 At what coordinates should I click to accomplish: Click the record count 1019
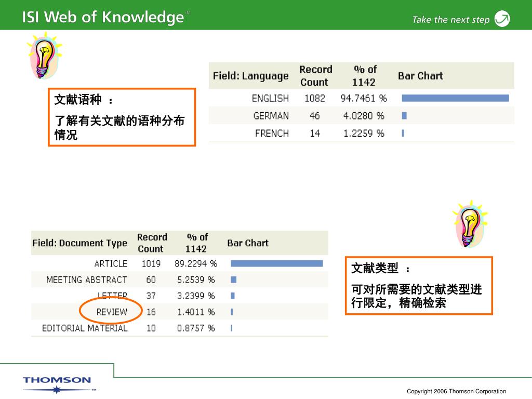point(151,263)
